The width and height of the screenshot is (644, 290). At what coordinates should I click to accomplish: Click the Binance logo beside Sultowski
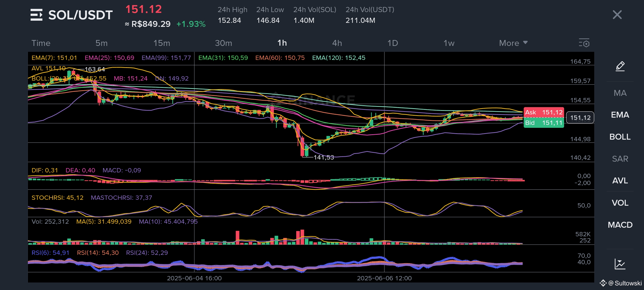pyautogui.click(x=603, y=283)
